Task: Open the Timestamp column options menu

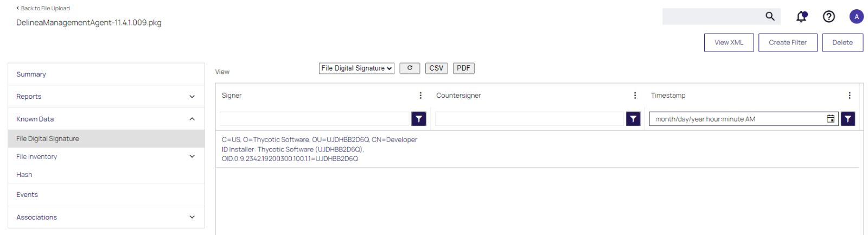Action: tap(849, 96)
